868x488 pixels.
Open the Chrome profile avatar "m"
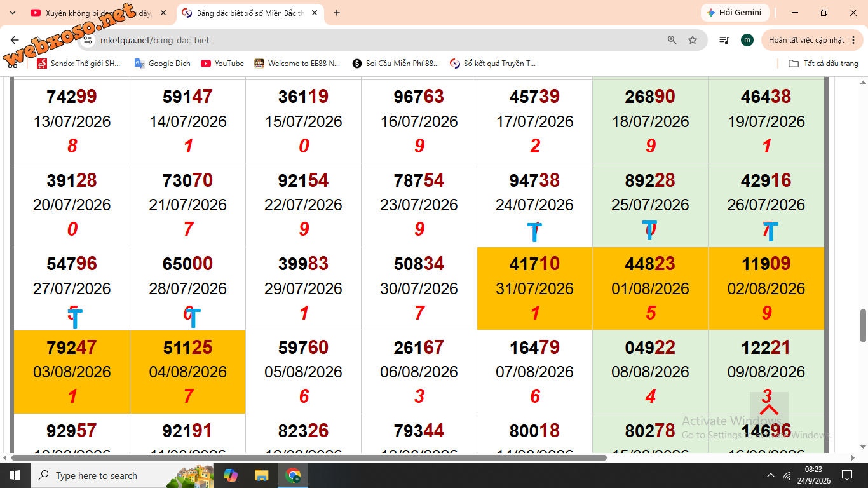point(747,40)
